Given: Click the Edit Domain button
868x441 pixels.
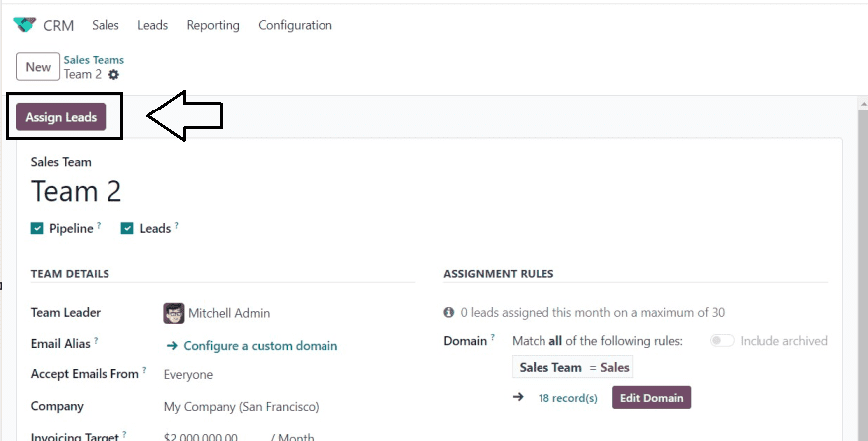Looking at the screenshot, I should pyautogui.click(x=651, y=398).
